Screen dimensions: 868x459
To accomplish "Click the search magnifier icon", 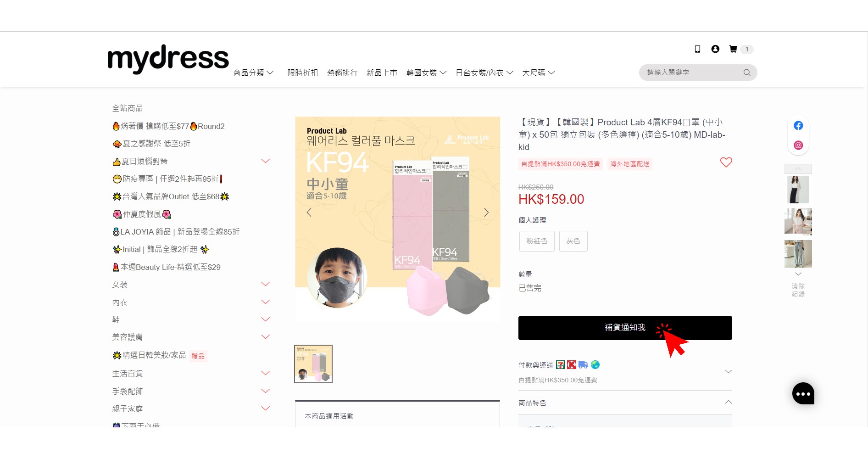I will (747, 73).
